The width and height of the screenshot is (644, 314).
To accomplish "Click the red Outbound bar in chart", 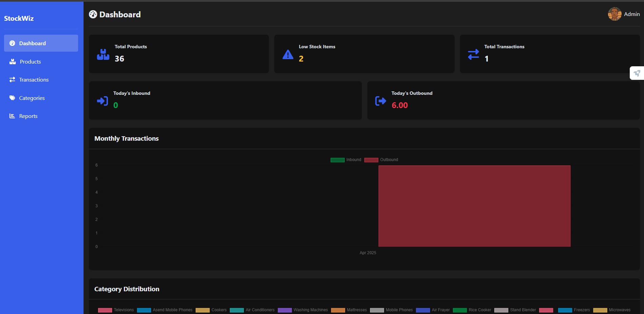I will coord(474,206).
